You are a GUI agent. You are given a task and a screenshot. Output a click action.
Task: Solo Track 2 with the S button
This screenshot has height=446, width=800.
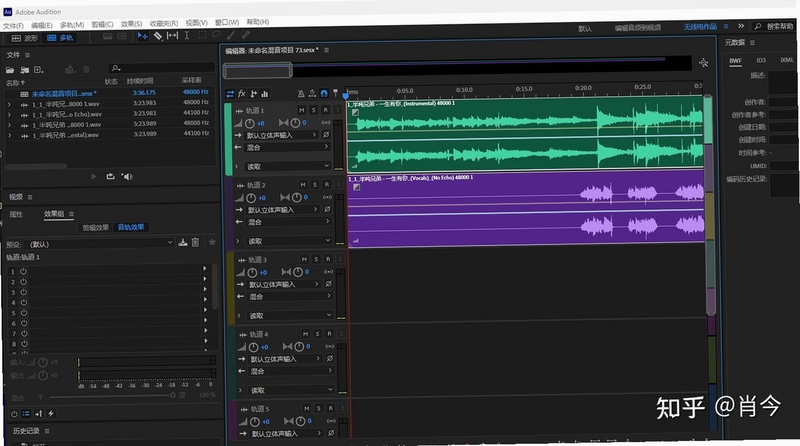pos(315,185)
